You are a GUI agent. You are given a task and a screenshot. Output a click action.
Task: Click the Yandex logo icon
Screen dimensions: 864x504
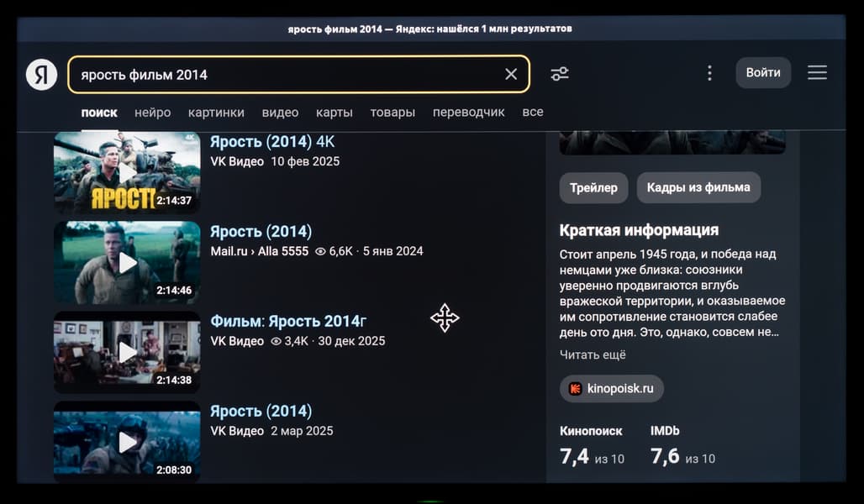click(x=41, y=74)
